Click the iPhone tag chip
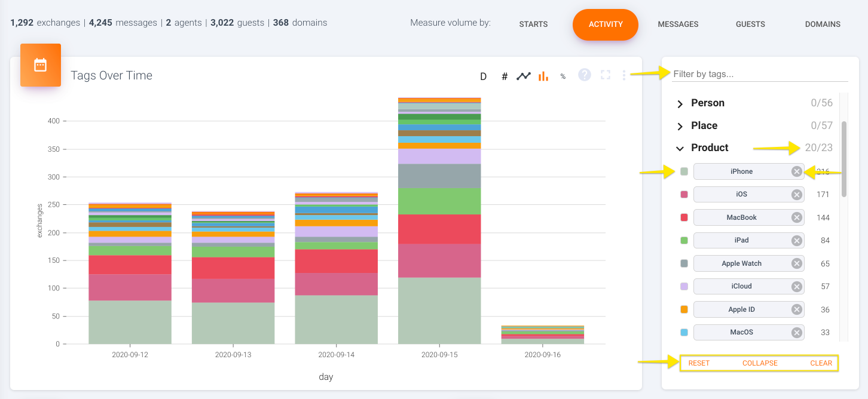The height and width of the screenshot is (399, 868). click(x=749, y=171)
